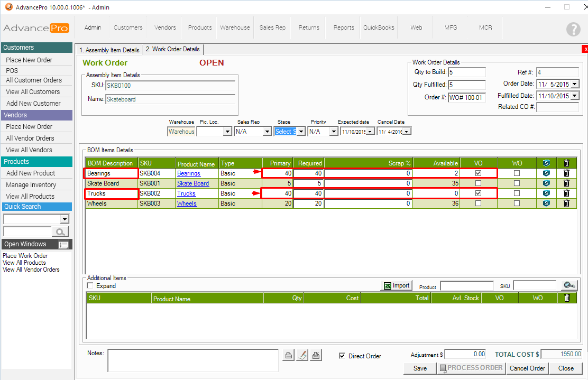Open the Warehouse menu

[x=235, y=27]
